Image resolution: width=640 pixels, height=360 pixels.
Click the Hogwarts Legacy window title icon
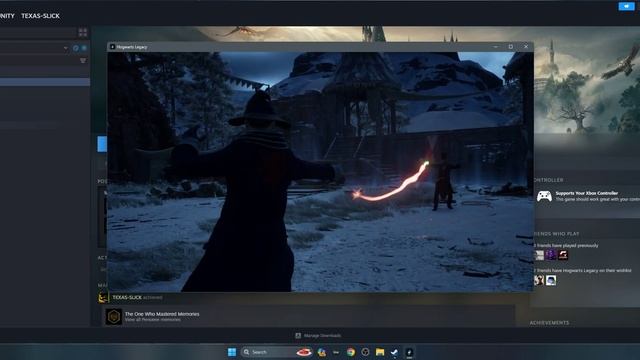[113, 47]
